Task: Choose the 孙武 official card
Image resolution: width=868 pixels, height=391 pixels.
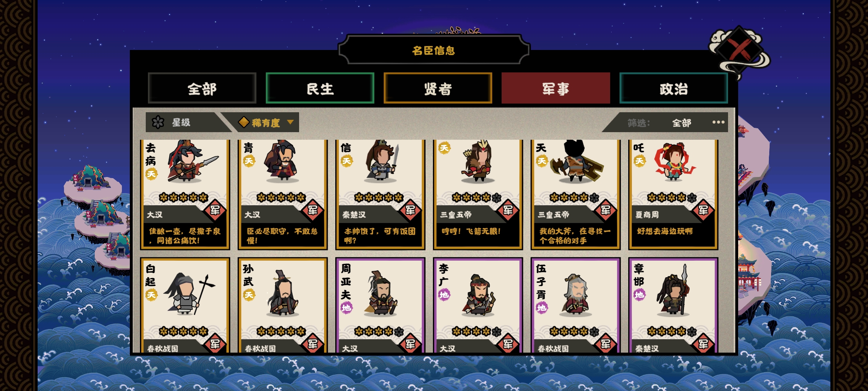Action: tap(282, 305)
